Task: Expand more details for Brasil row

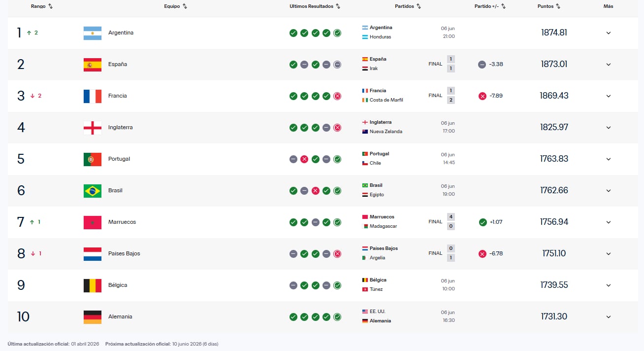Action: click(x=609, y=191)
